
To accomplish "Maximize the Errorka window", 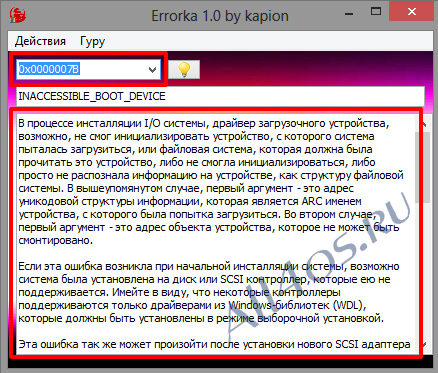I will 376,12.
